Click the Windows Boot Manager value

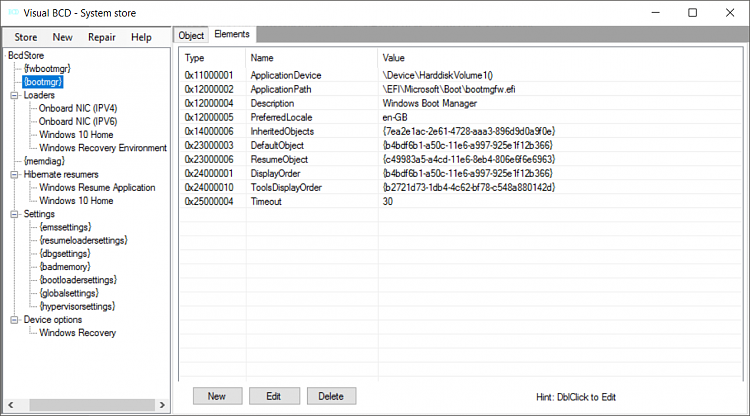point(430,103)
